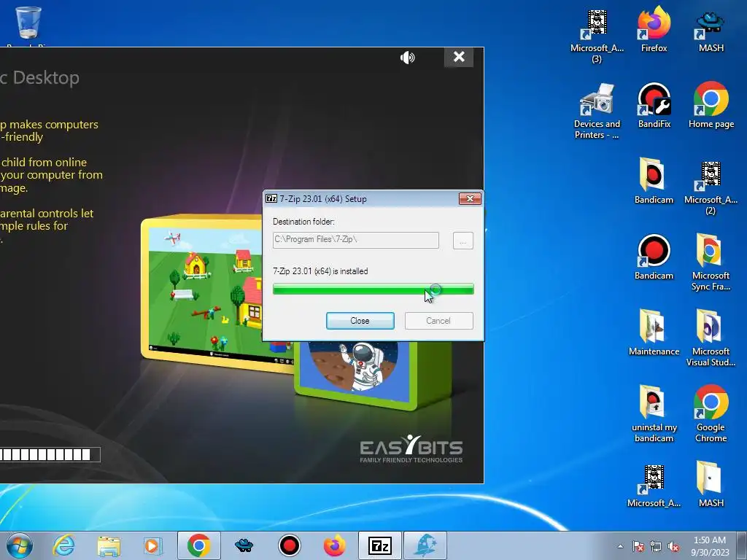Click the Show desktop strip past the clock

click(x=742, y=545)
